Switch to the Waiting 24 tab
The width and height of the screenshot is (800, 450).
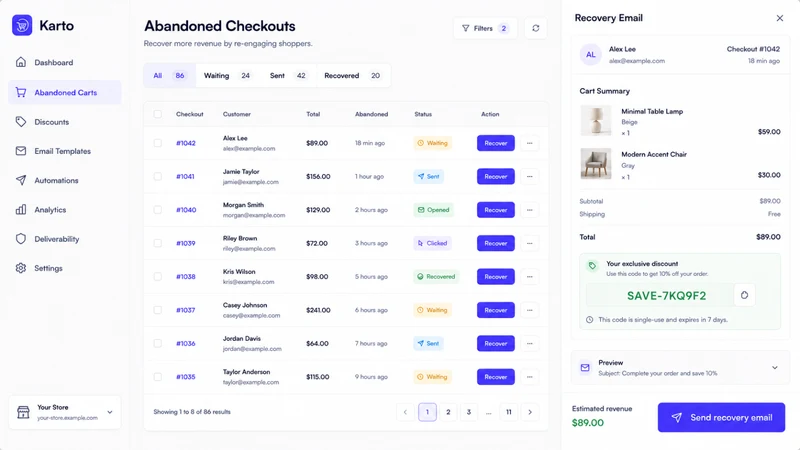[228, 76]
